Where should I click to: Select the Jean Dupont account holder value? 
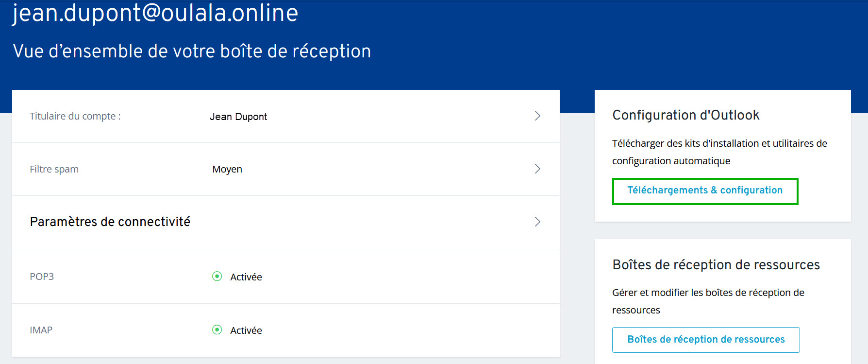coord(238,117)
